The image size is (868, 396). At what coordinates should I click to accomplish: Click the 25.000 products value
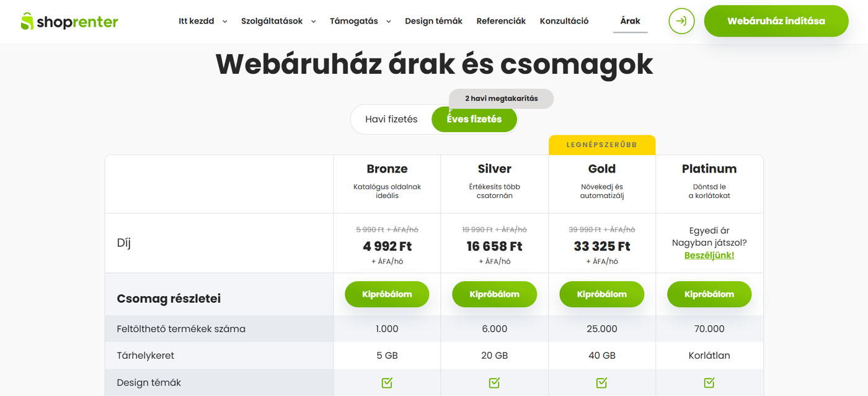click(601, 329)
